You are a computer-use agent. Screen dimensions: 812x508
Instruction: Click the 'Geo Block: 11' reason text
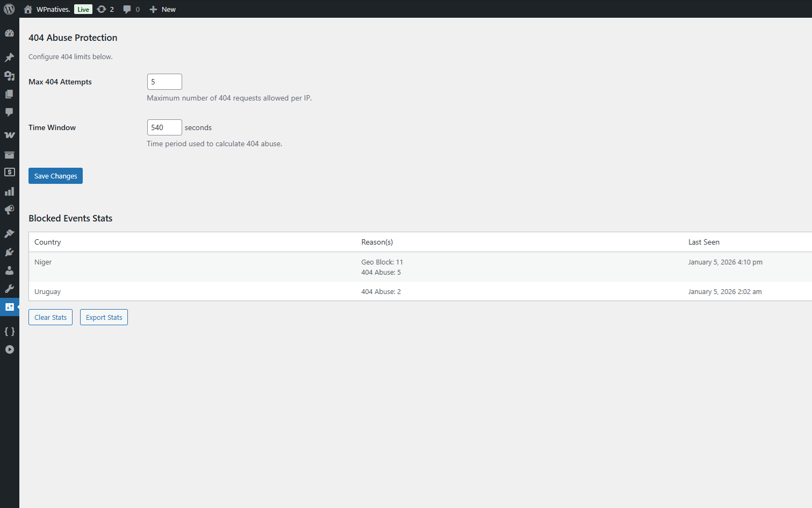pyautogui.click(x=382, y=262)
